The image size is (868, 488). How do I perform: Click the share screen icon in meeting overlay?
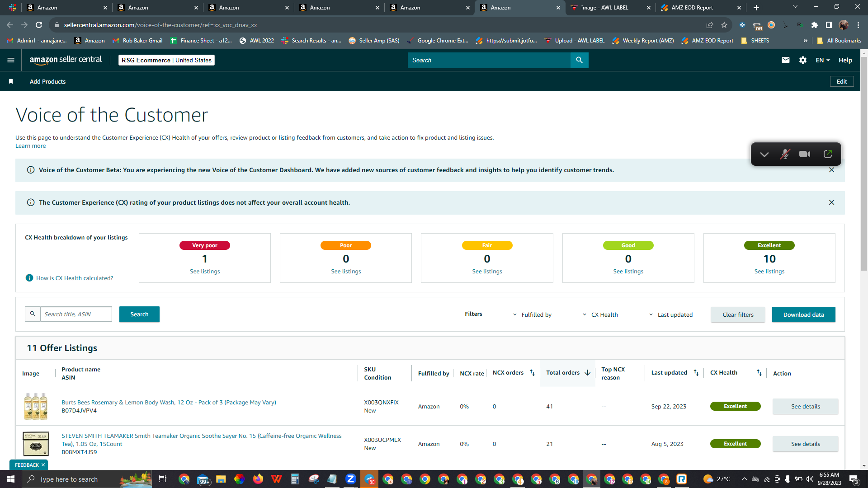click(828, 155)
